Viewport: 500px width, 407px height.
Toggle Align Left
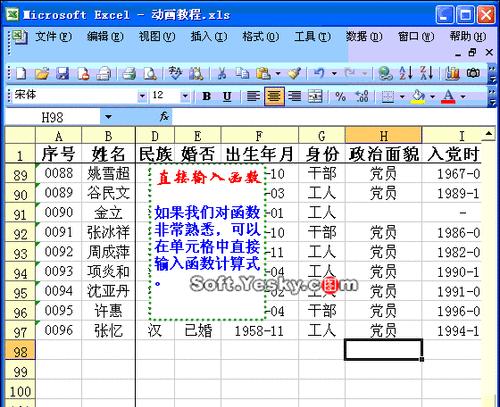coord(253,97)
